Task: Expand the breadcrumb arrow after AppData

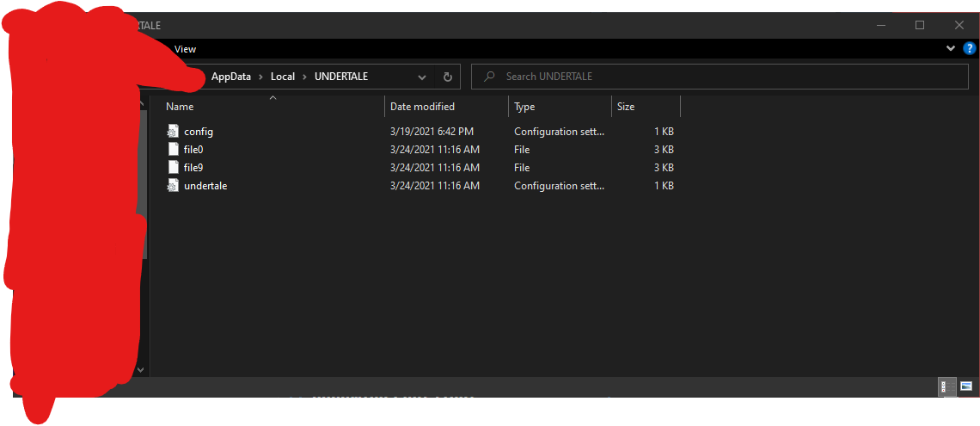Action: (260, 77)
